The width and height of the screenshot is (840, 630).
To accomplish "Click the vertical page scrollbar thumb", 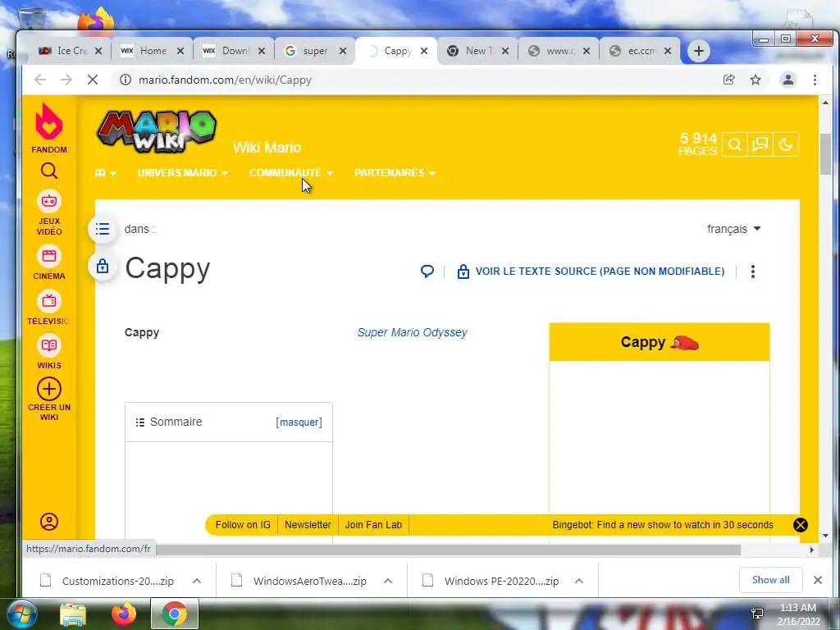I will (825, 153).
